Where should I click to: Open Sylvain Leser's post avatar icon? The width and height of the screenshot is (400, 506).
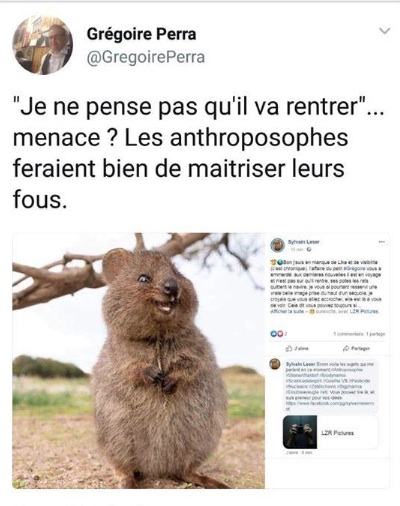point(277,245)
